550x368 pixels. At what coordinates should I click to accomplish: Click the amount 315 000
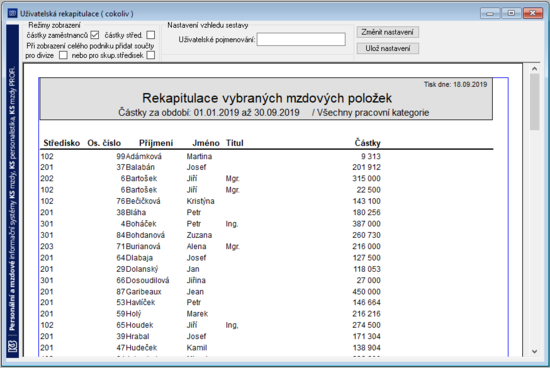(367, 179)
